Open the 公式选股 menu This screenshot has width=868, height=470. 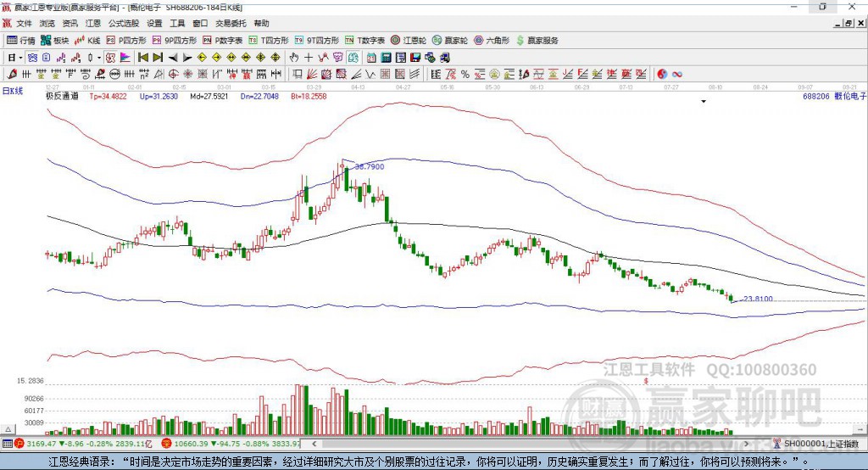tap(123, 24)
